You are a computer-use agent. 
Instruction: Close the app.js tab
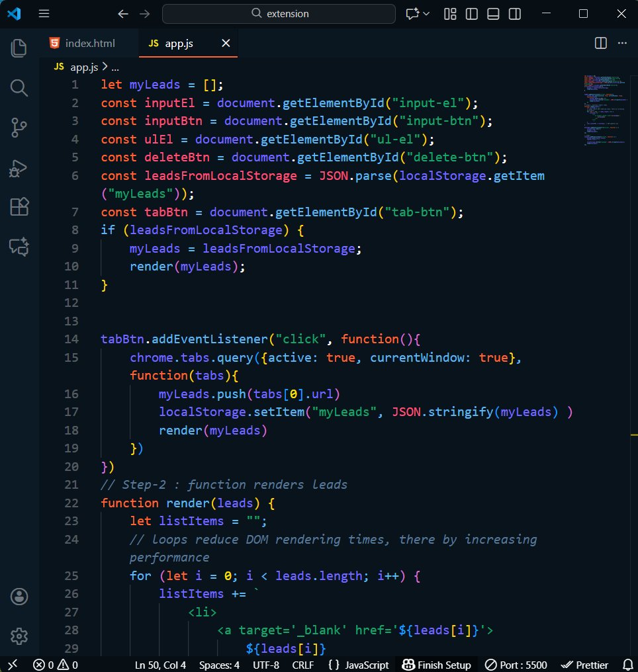(226, 43)
